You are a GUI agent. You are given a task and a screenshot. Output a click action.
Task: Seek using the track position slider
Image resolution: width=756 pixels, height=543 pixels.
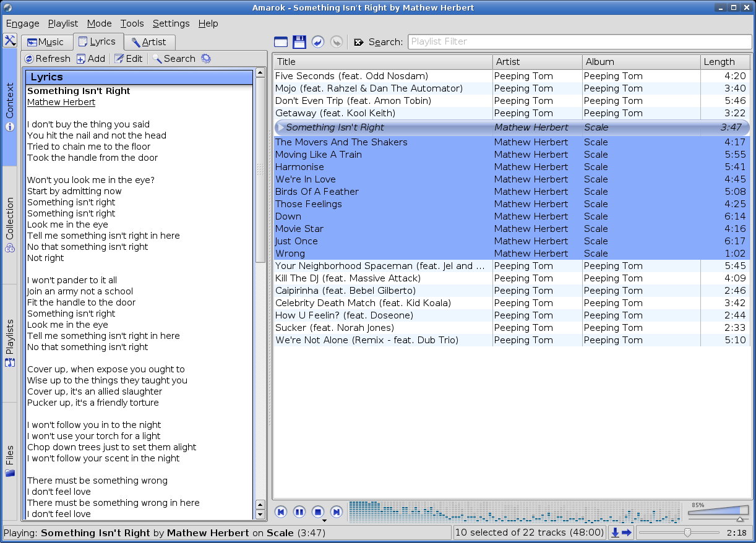[x=680, y=532]
